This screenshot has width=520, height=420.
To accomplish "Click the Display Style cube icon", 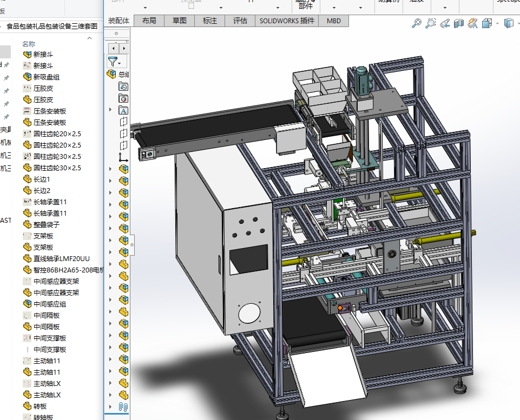I will [x=508, y=23].
